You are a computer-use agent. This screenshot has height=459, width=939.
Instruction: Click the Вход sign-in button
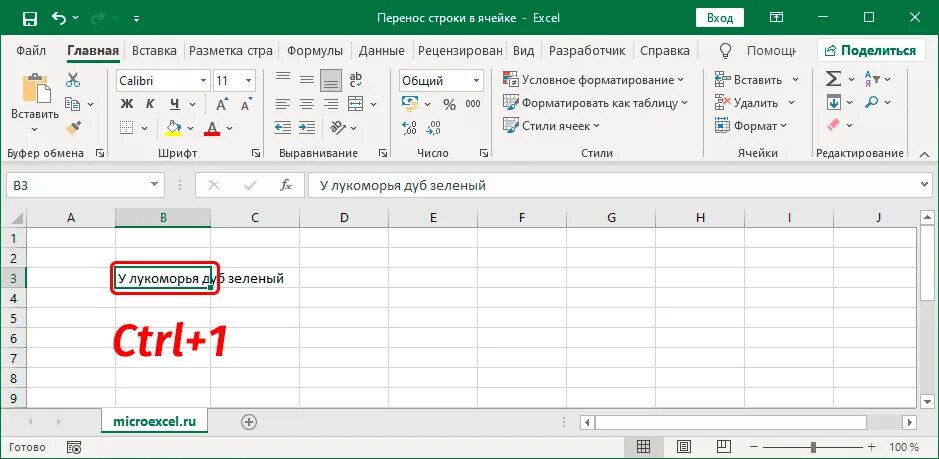coord(719,18)
